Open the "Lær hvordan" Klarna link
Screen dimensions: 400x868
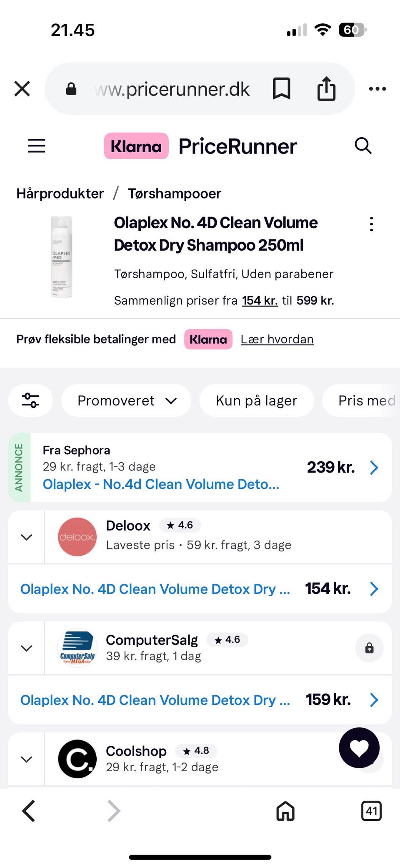(277, 339)
